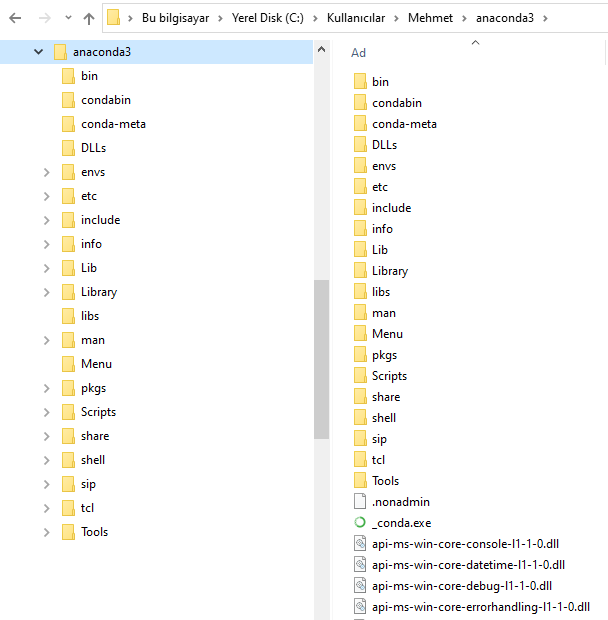Select bin folder icon in file list
The image size is (608, 620).
360,81
